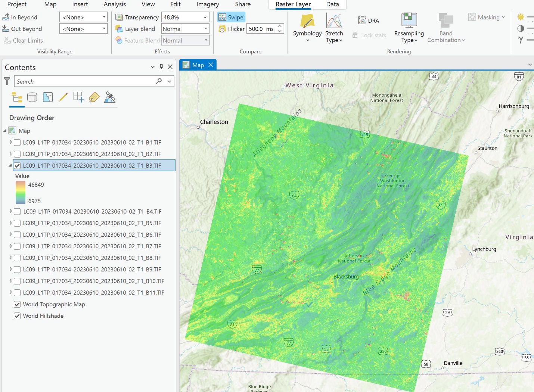Switch to the Analysis ribbon tab
Screen dimensions: 534x392
pos(115,4)
